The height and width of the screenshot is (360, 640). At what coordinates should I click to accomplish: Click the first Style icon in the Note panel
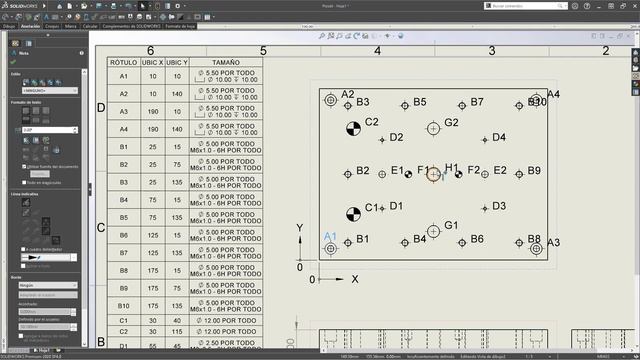(26, 82)
